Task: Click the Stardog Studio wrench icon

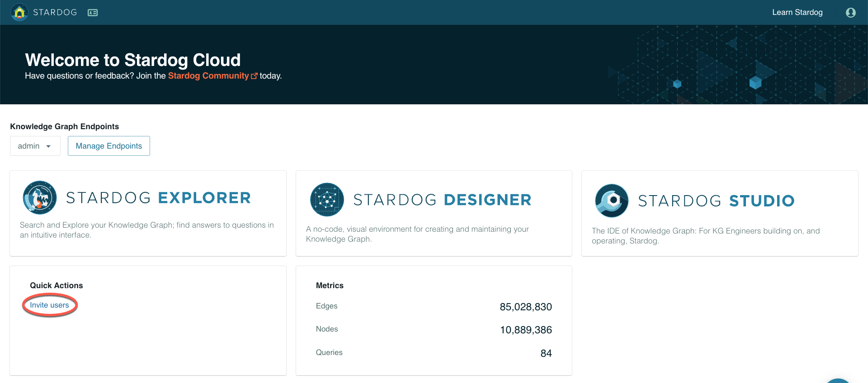Action: coord(612,201)
